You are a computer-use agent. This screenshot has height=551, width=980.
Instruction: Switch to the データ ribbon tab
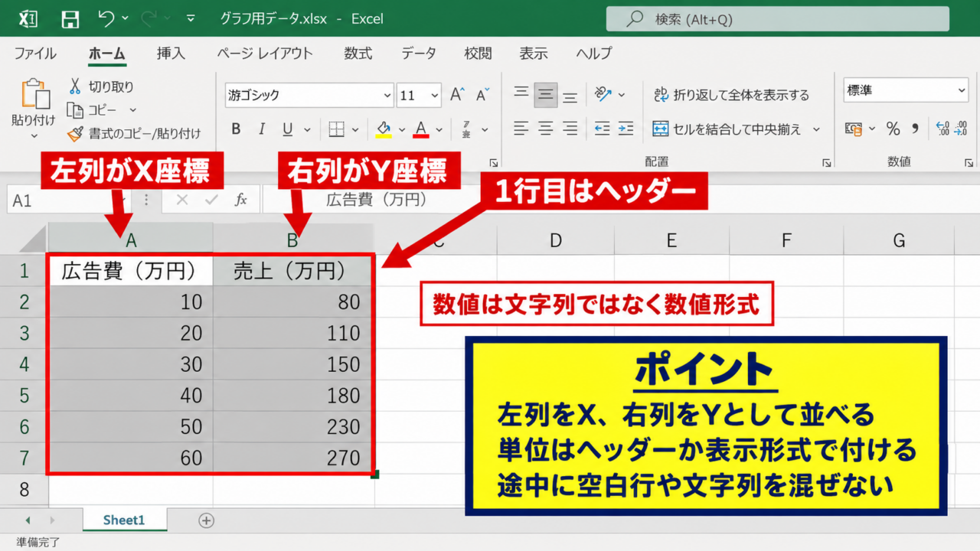pos(418,54)
